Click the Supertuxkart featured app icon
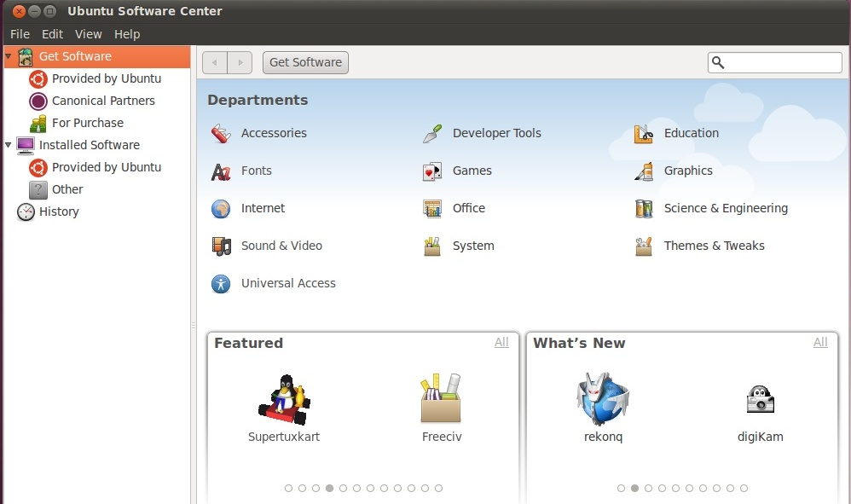The width and height of the screenshot is (851, 504). [283, 399]
